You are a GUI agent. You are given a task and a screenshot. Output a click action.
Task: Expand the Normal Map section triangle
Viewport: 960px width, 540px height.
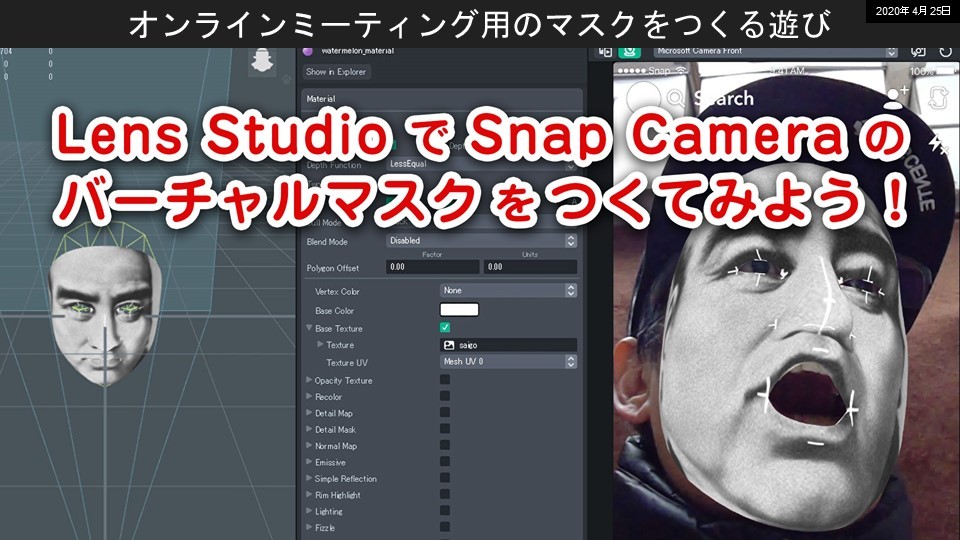click(309, 446)
